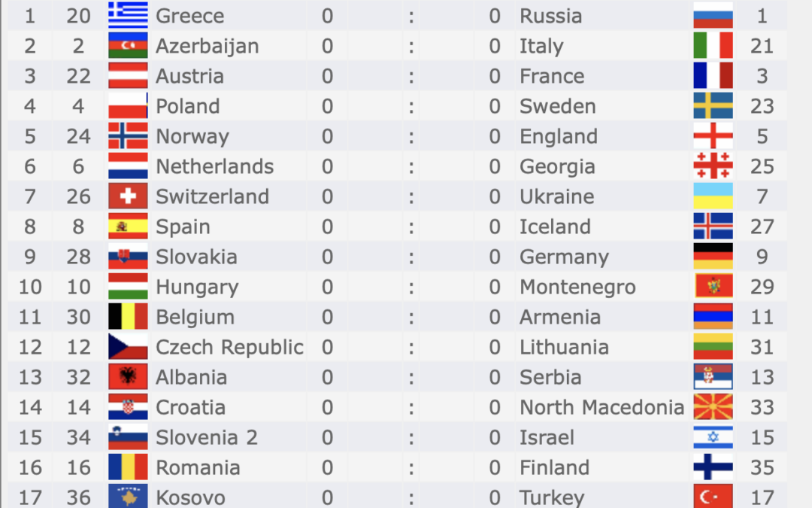The height and width of the screenshot is (508, 812).
Task: Click Spain's score of 0
Action: 327,227
